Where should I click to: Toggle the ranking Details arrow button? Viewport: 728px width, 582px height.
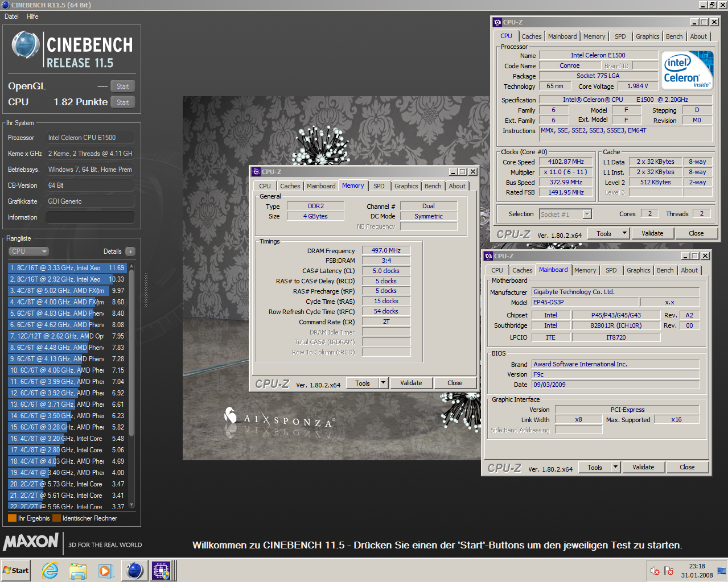[x=130, y=251]
